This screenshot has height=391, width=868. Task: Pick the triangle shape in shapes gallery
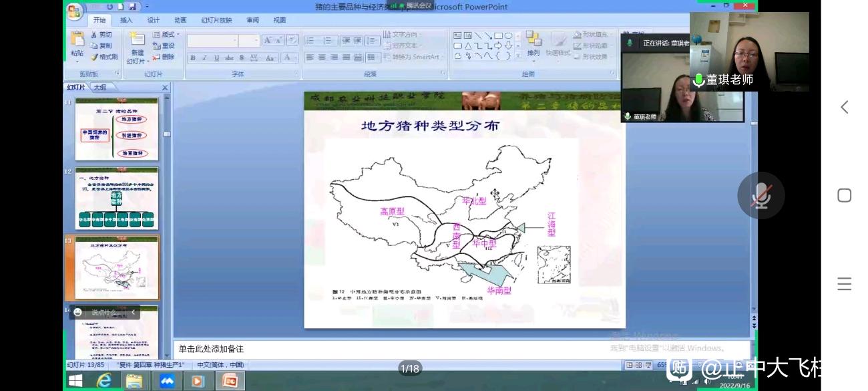click(x=468, y=45)
